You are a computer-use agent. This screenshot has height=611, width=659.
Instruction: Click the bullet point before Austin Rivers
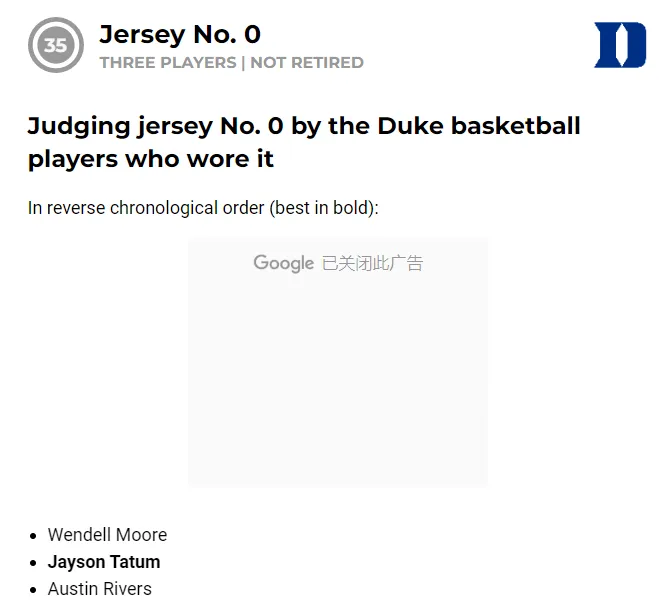[x=35, y=590]
